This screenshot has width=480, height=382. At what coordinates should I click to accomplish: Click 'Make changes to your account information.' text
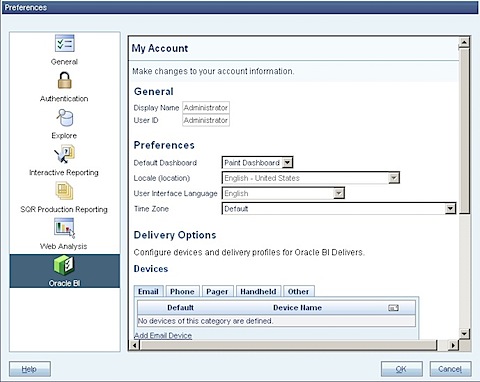213,71
